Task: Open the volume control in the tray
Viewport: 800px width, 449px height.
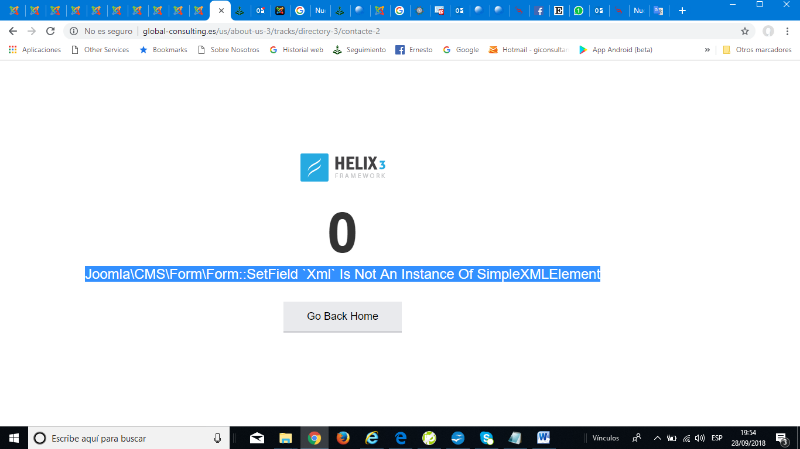Action: point(701,438)
